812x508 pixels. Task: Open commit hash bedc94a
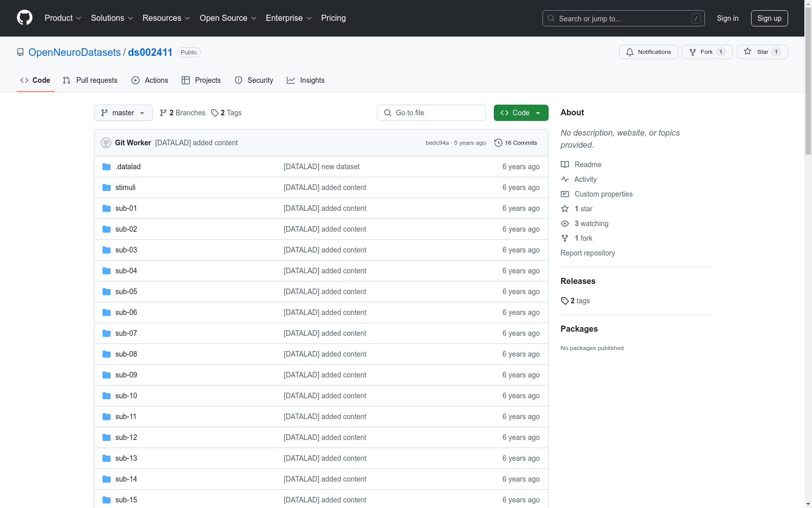[437, 143]
